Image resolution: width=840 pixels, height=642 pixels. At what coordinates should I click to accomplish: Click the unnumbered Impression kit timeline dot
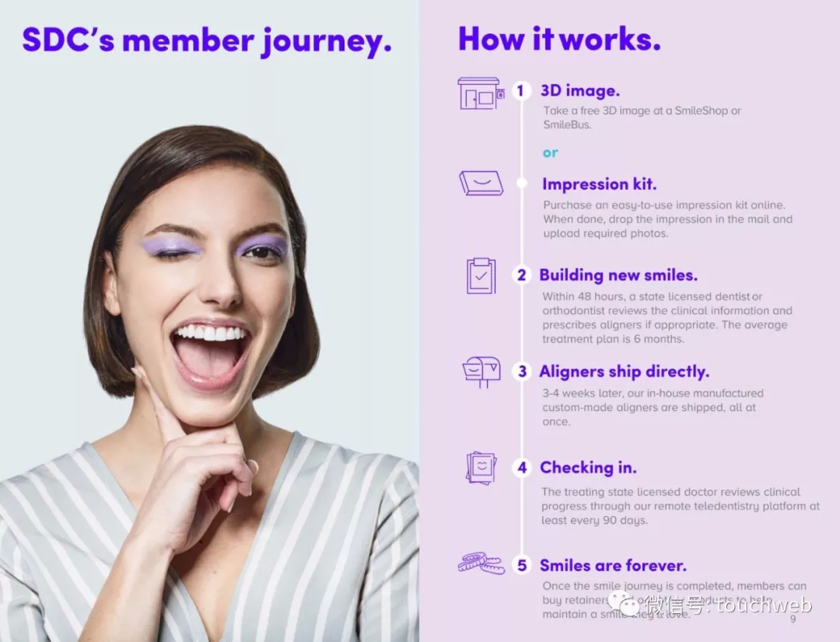tap(521, 183)
